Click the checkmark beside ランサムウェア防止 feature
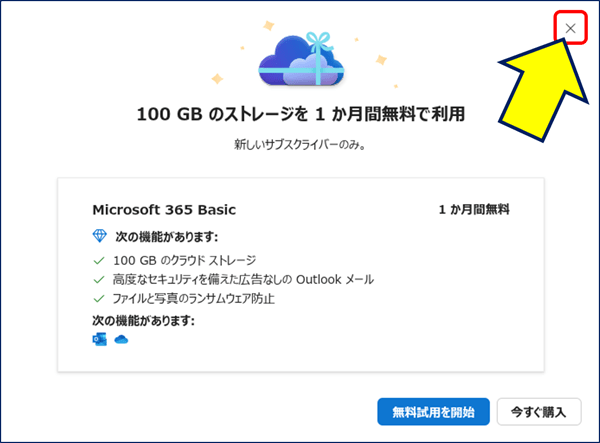 click(99, 298)
